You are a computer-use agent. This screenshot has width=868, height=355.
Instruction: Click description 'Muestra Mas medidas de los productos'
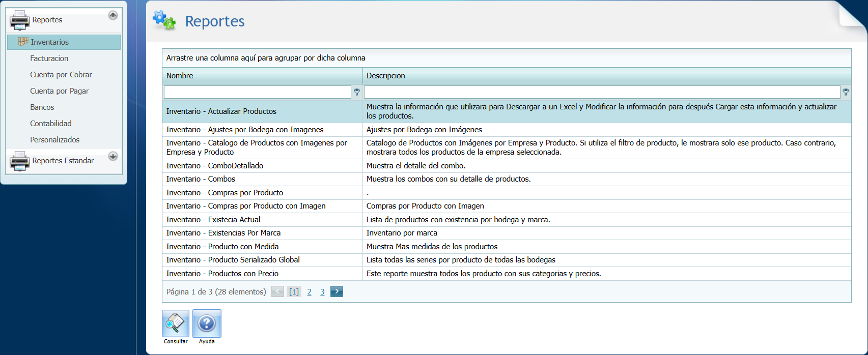pyautogui.click(x=432, y=247)
